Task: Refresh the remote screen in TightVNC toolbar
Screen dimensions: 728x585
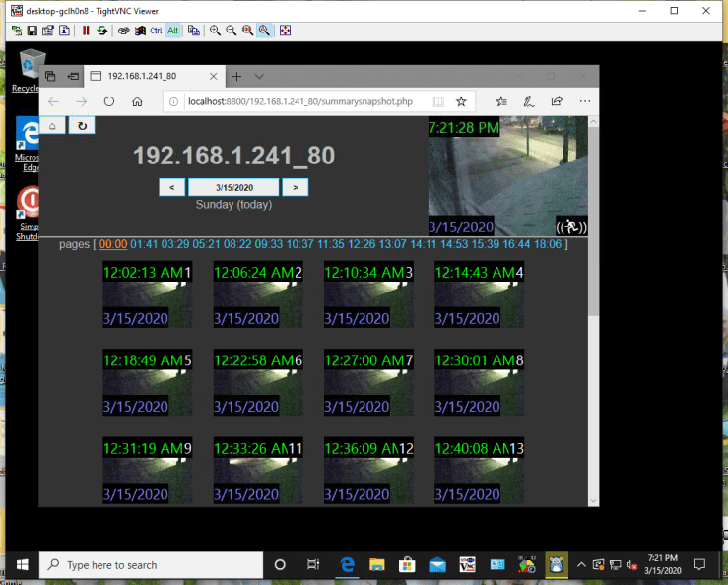Action: (101, 31)
